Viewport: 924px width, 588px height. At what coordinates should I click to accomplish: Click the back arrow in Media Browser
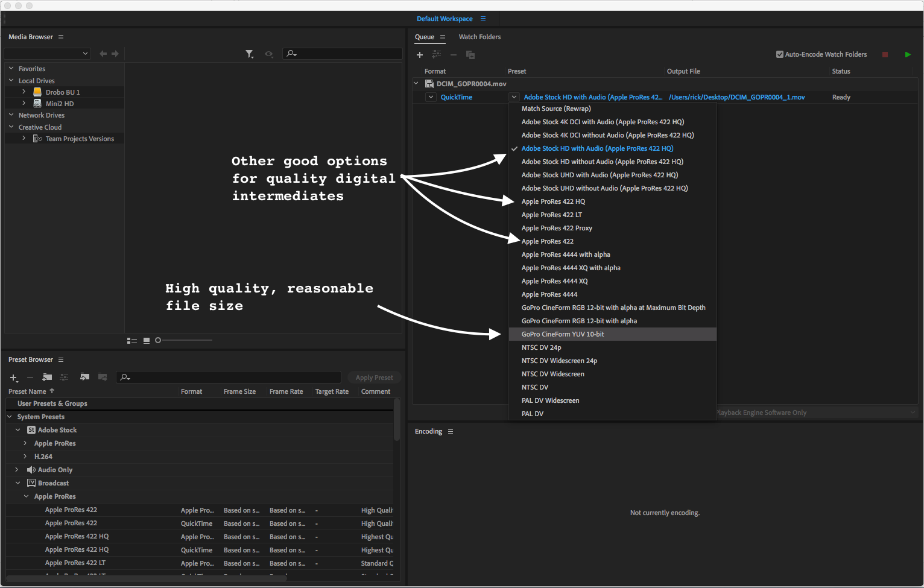(x=103, y=54)
